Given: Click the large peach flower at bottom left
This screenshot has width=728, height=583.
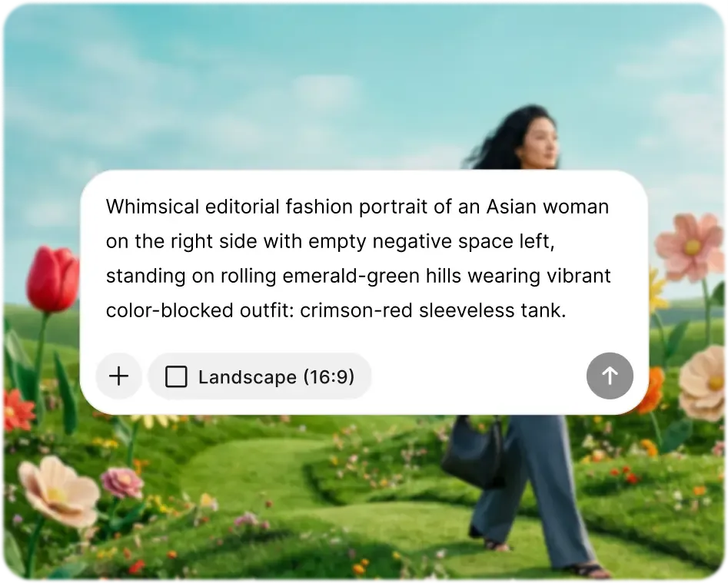Looking at the screenshot, I should (x=58, y=492).
